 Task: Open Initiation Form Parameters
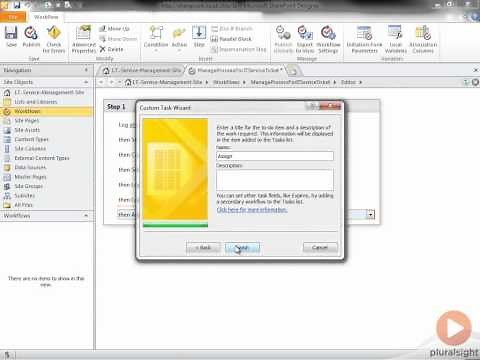364,40
